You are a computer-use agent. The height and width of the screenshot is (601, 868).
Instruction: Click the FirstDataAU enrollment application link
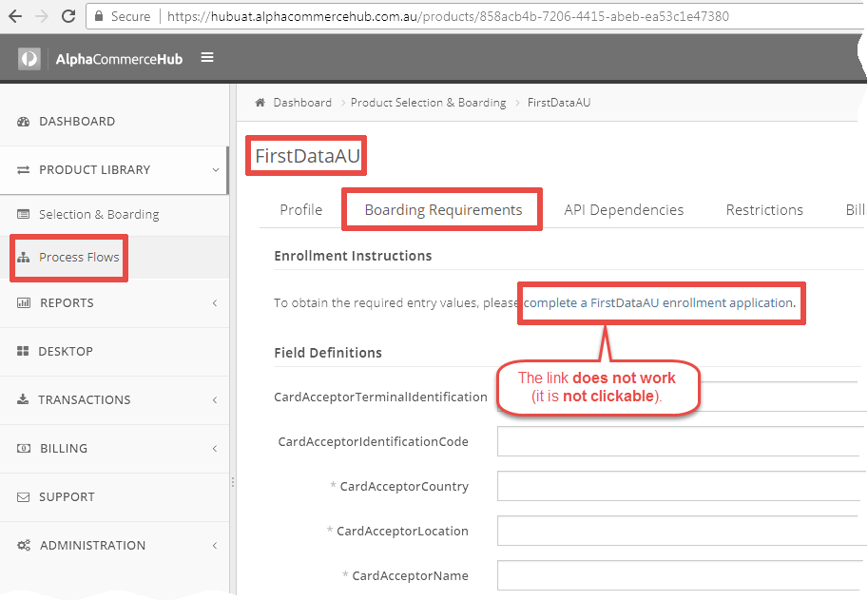[x=659, y=303]
